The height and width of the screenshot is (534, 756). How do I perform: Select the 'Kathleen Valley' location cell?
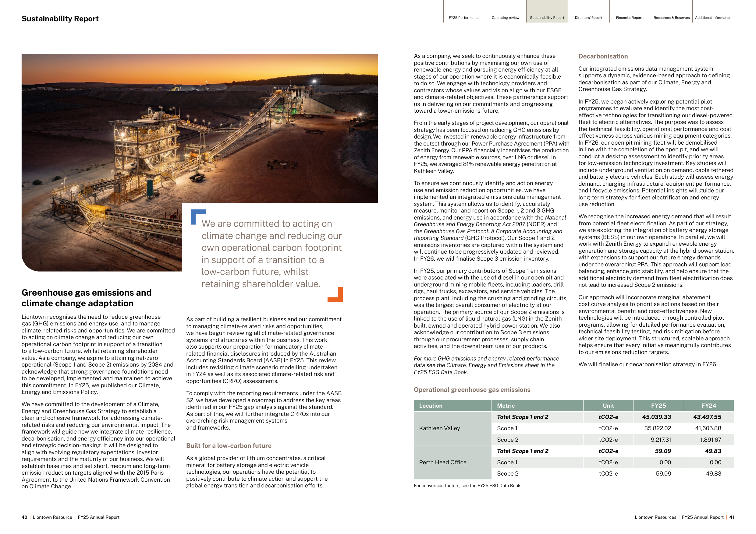(x=453, y=428)
